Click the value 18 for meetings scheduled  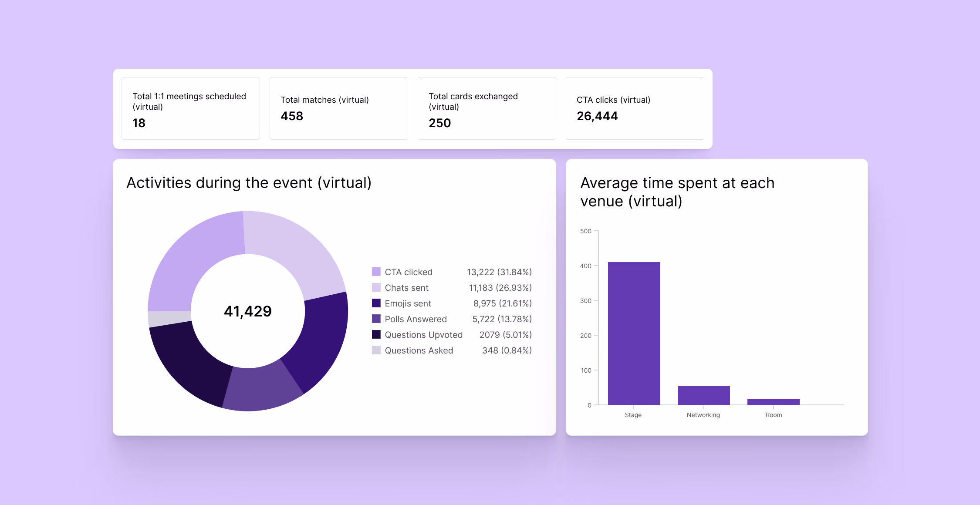coord(139,123)
